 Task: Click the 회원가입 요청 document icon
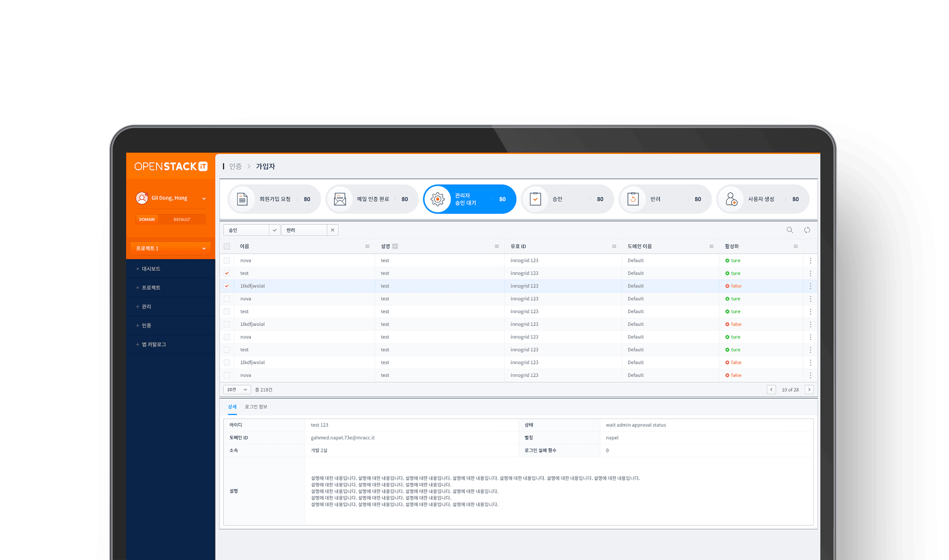tap(242, 199)
